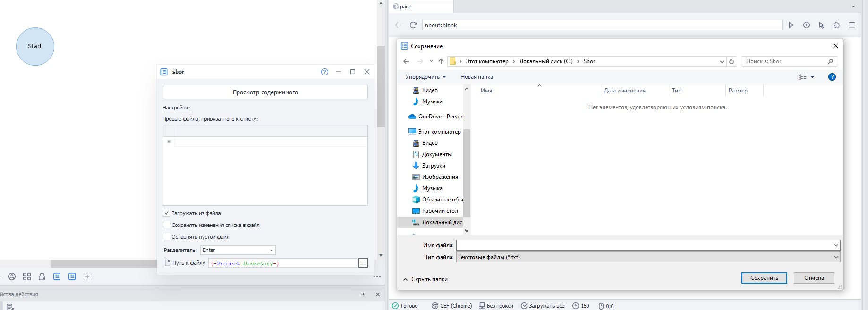The width and height of the screenshot is (868, 310).
Task: Click the 'Отмена' button
Action: pos(814,278)
